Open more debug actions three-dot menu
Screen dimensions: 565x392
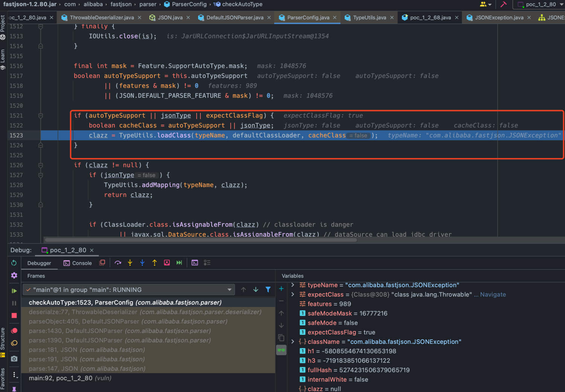pyautogui.click(x=14, y=375)
